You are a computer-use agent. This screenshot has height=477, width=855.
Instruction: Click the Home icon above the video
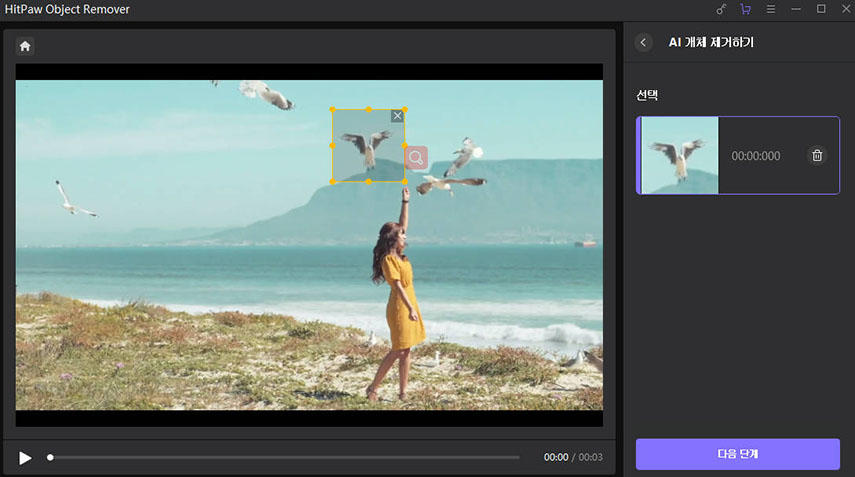pyautogui.click(x=25, y=46)
